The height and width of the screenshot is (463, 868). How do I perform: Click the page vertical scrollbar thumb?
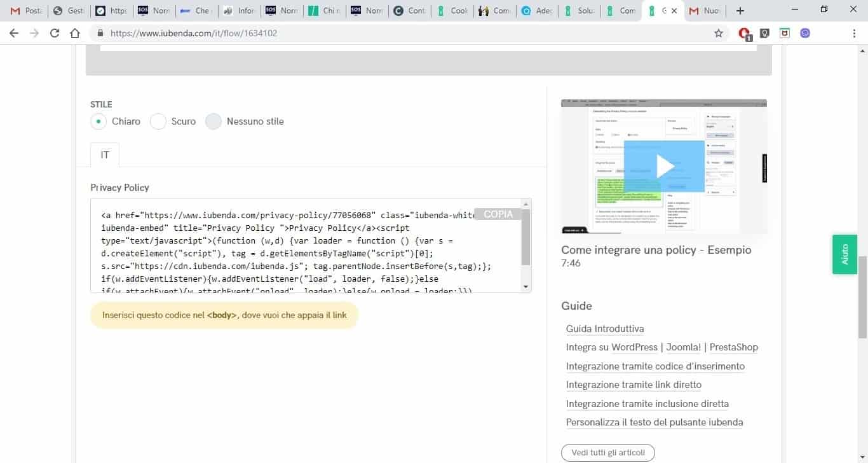863,296
